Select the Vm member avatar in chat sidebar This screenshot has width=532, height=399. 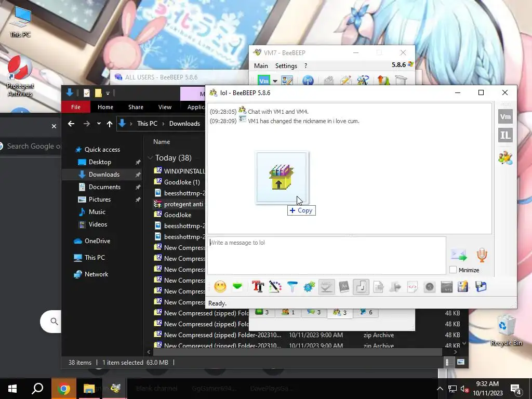coord(505,117)
